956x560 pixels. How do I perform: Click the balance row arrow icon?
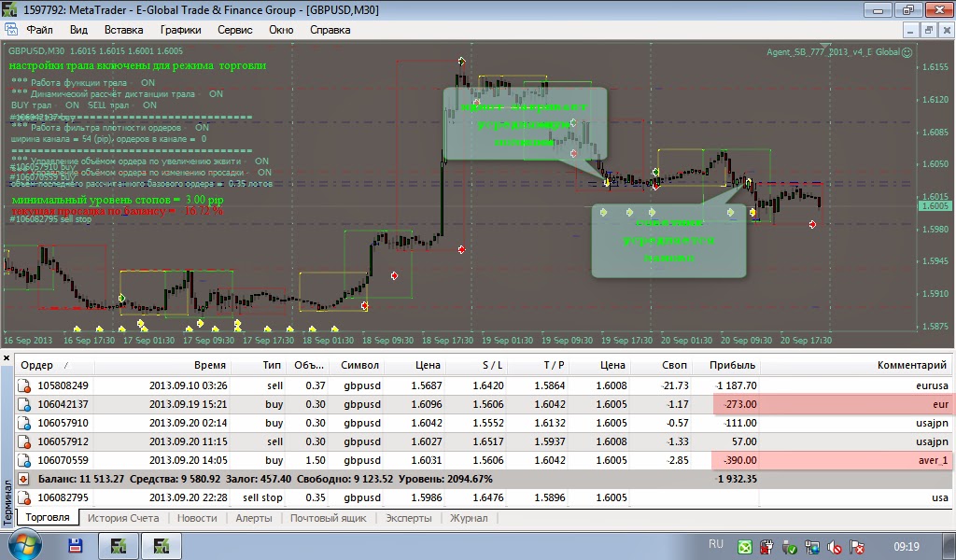coord(23,479)
